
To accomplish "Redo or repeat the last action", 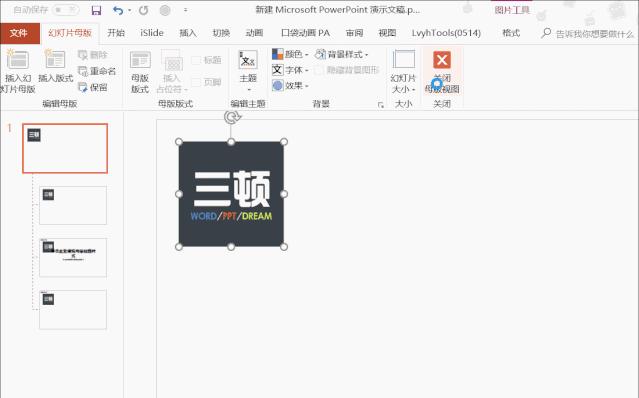I will (x=143, y=10).
